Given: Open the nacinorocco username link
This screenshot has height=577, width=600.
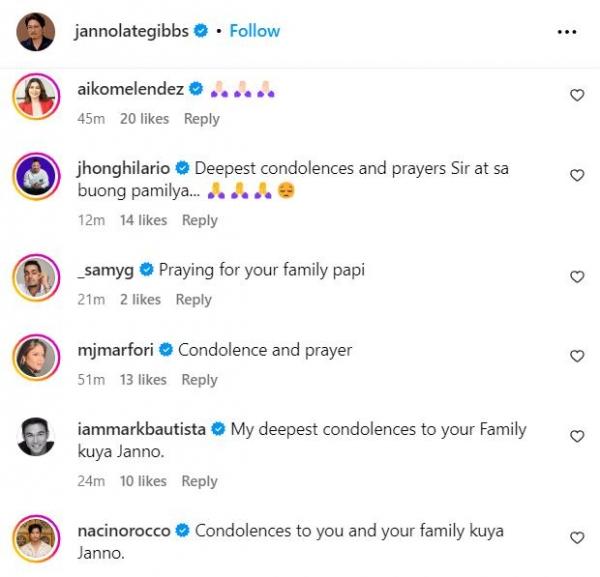Looking at the screenshot, I should coord(123,531).
